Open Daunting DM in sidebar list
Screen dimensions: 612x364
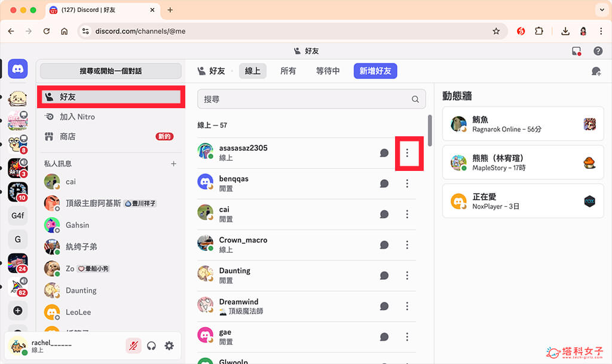click(x=111, y=290)
